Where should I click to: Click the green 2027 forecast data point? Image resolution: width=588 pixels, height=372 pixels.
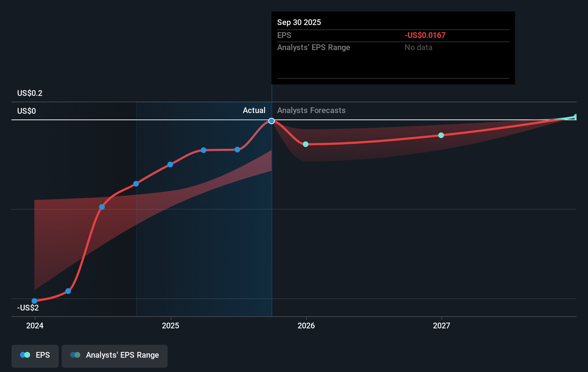(x=440, y=135)
